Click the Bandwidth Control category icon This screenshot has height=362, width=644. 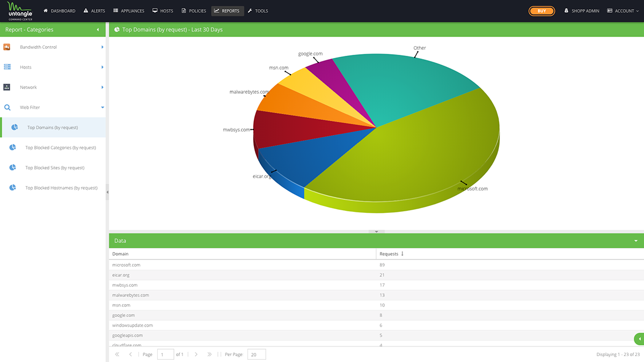coord(8,47)
